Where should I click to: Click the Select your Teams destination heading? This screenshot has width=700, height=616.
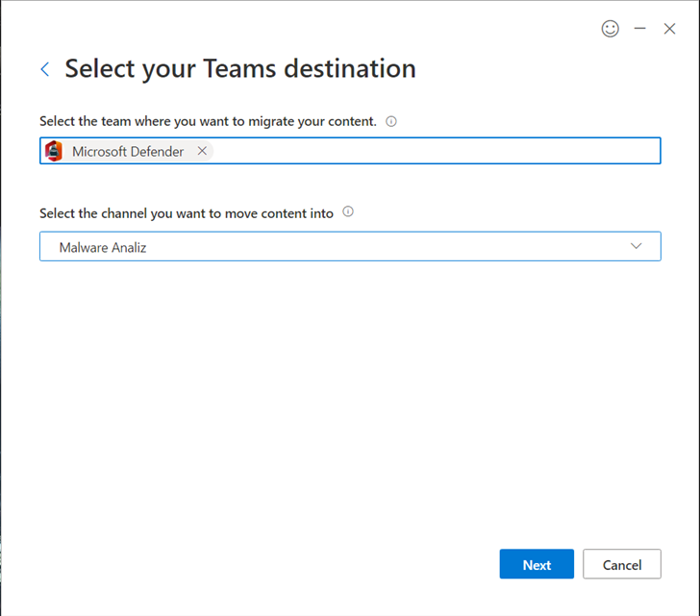click(x=240, y=68)
